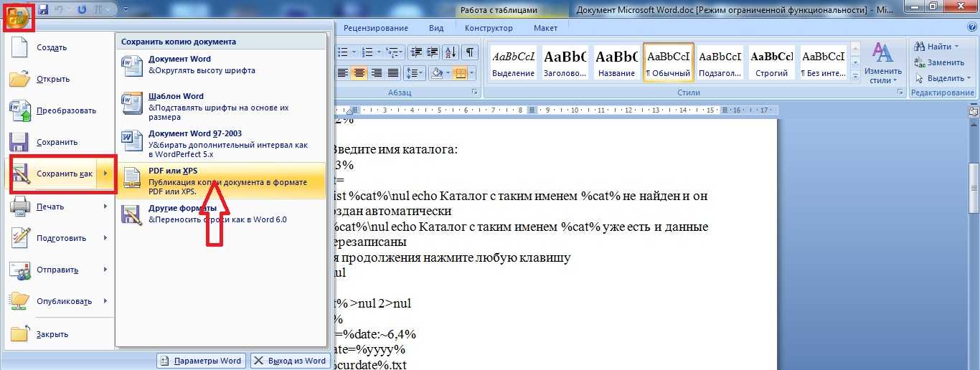Click the increase indent icon
The width and height of the screenshot is (980, 370).
(433, 52)
